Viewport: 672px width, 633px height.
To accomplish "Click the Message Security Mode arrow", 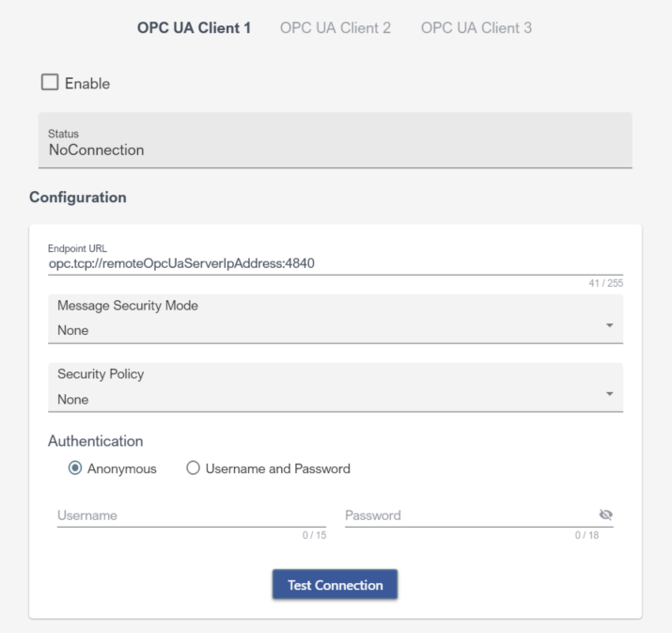I will click(x=609, y=325).
